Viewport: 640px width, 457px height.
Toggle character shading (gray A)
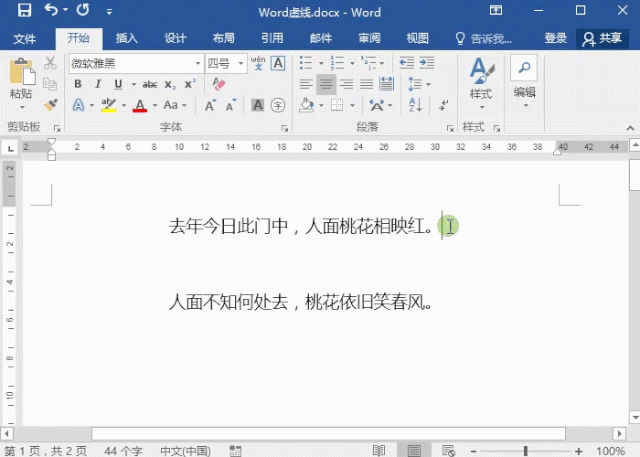click(x=258, y=105)
